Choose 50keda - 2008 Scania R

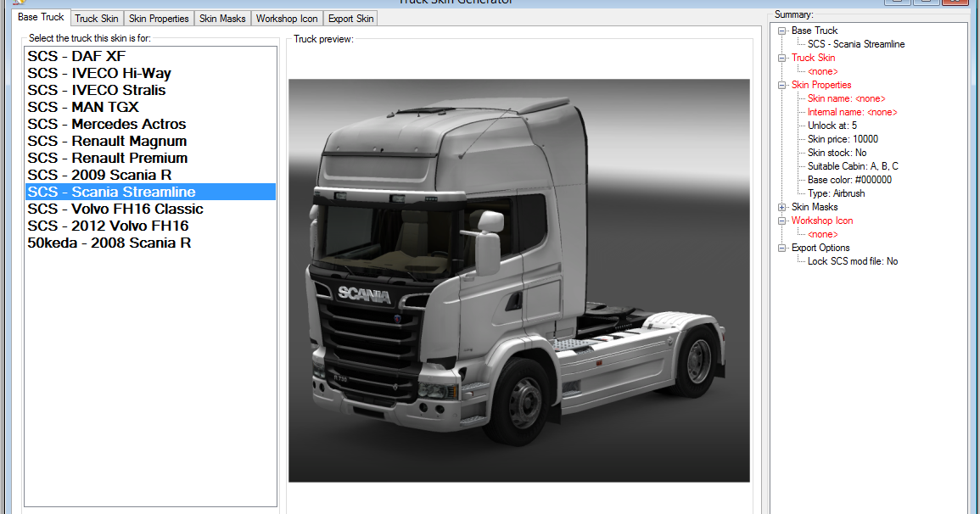click(109, 243)
